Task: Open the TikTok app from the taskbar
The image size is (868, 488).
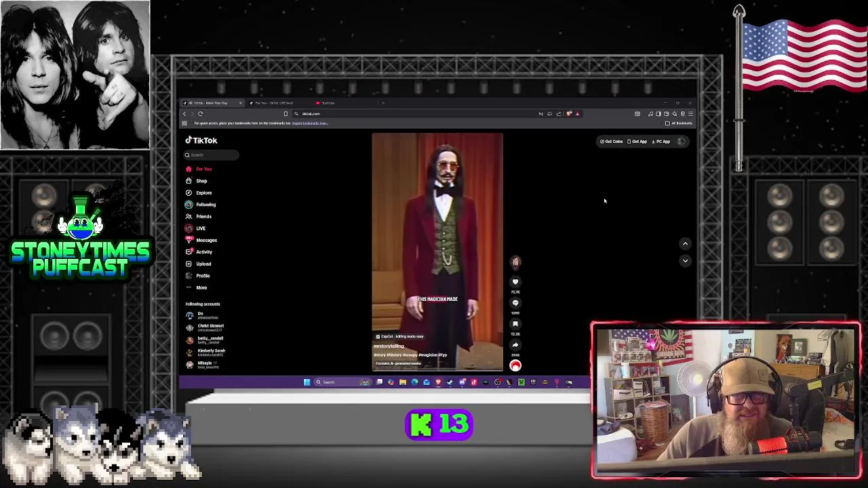Action: (474, 382)
